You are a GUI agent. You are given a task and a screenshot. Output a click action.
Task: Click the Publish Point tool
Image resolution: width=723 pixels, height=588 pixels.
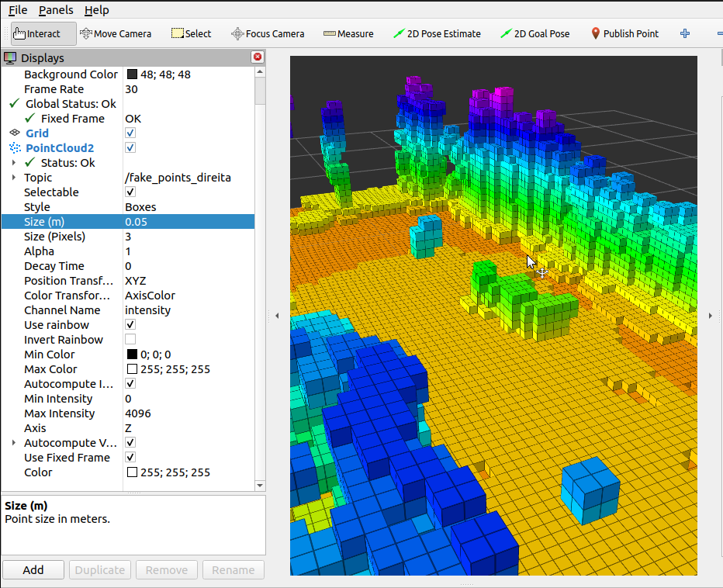[x=624, y=33]
